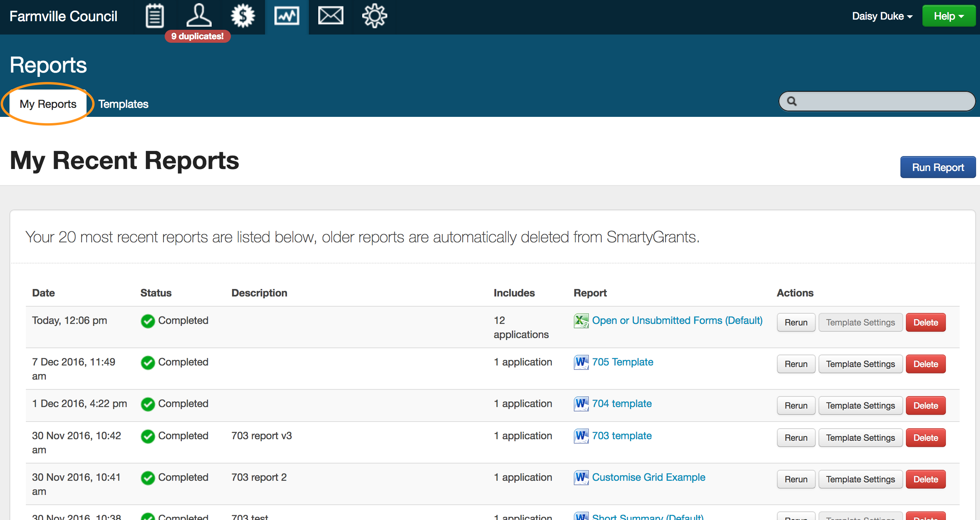980x520 pixels.
Task: Open the funding dollar badge icon
Action: click(243, 16)
